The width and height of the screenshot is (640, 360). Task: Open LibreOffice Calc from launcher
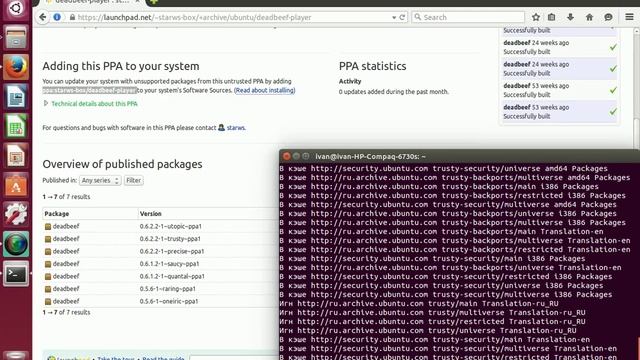(16, 126)
